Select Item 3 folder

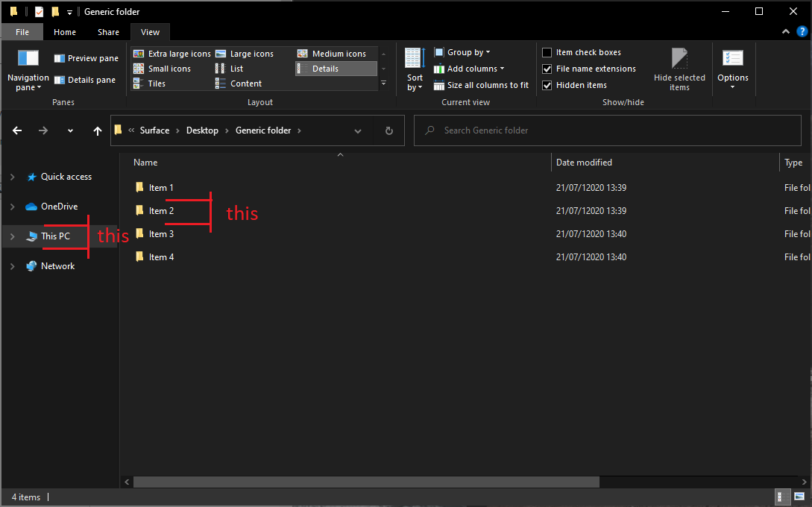(161, 234)
